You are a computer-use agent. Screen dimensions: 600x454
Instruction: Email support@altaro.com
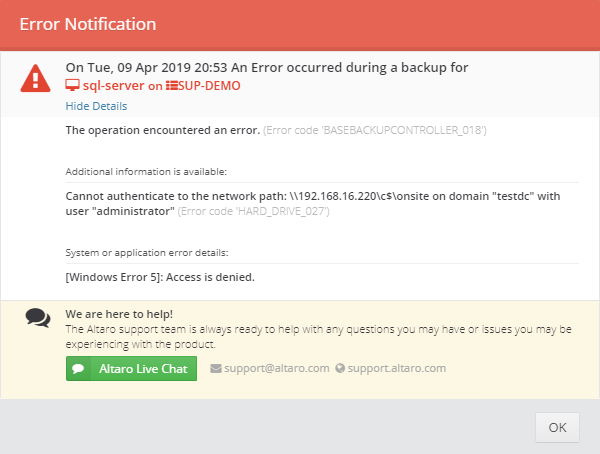276,368
